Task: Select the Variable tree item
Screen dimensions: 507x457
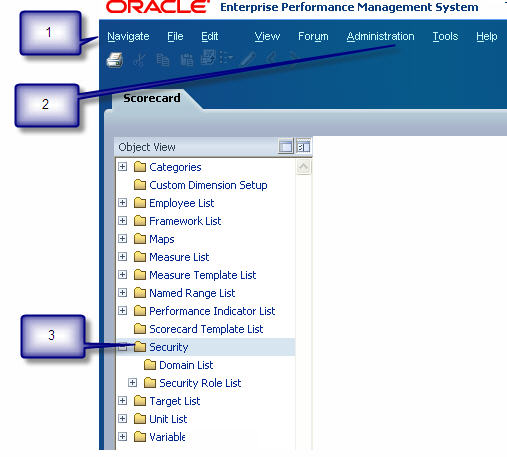Action: (x=167, y=437)
